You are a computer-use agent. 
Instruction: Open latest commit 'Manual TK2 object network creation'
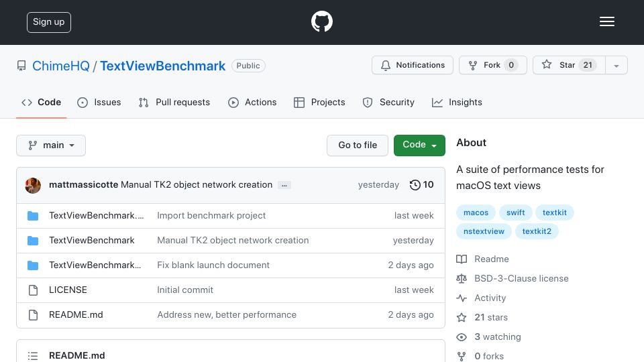pyautogui.click(x=197, y=185)
